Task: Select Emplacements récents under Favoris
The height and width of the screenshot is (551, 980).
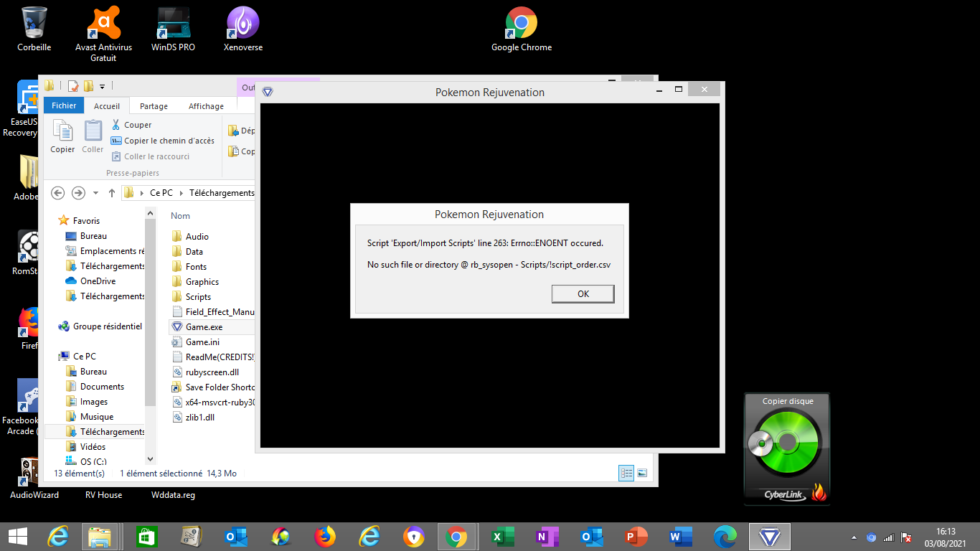Action: coord(105,251)
